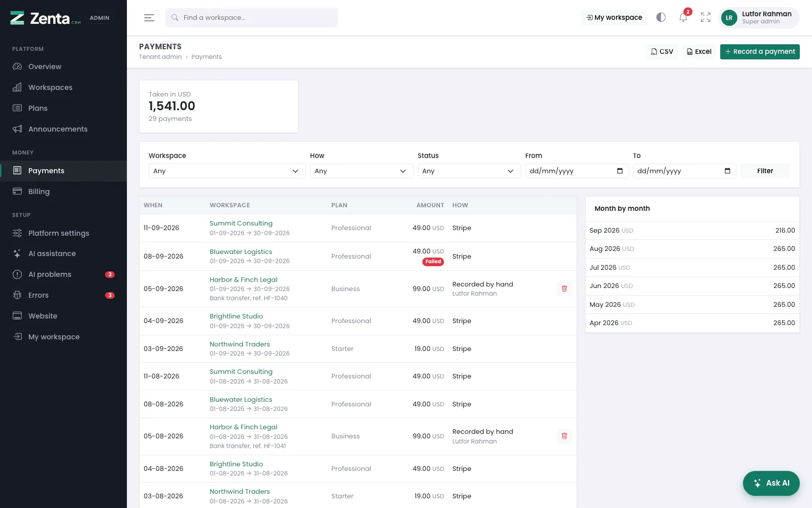Expand the How filter dropdown
Screen dimensions: 812x508
[361, 171]
